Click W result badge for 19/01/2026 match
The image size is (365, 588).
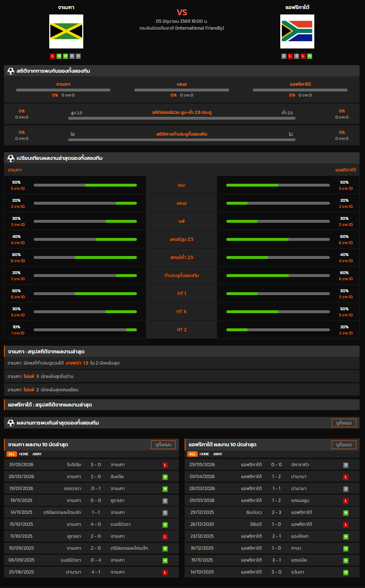(x=165, y=489)
